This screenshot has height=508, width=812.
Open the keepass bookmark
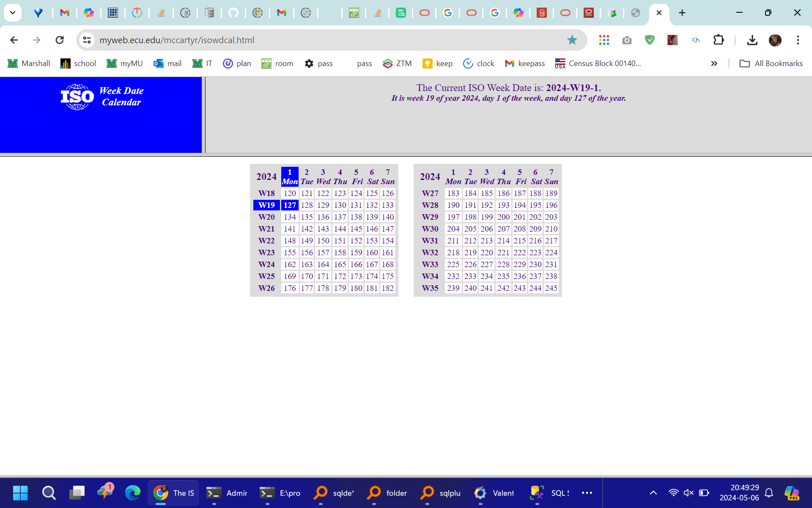(524, 63)
